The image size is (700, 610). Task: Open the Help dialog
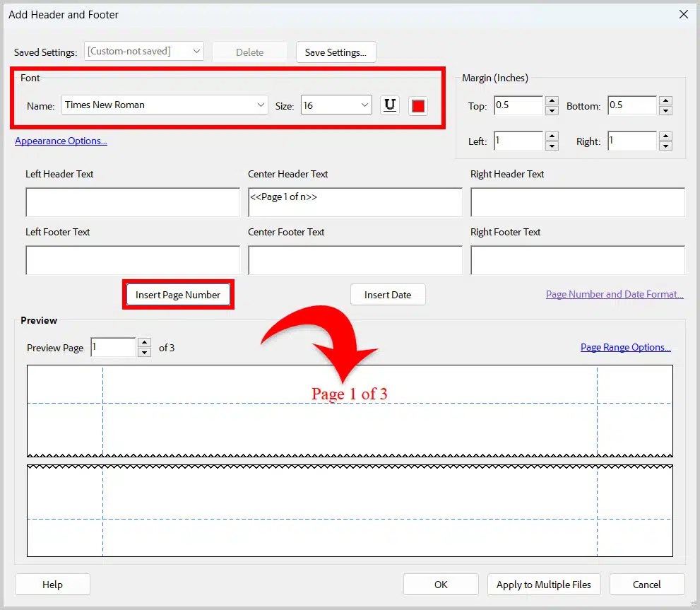click(52, 584)
